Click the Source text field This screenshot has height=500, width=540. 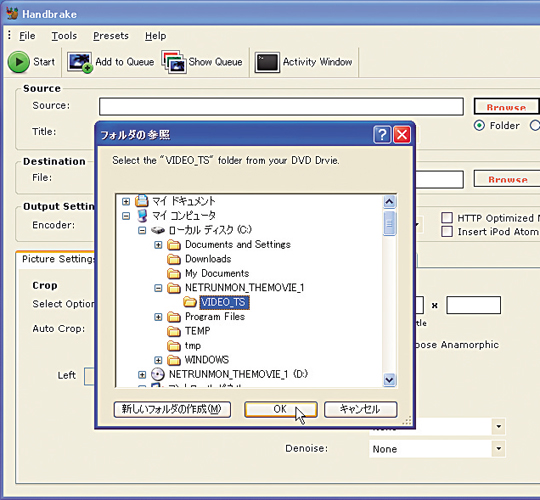(281, 106)
